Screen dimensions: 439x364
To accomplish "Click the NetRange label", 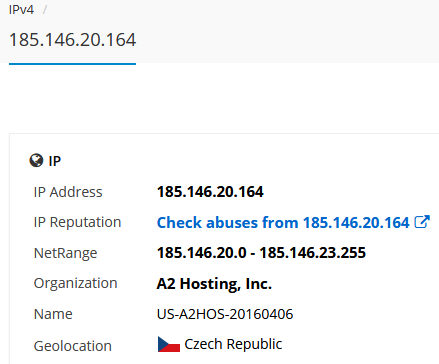I will click(x=65, y=253).
